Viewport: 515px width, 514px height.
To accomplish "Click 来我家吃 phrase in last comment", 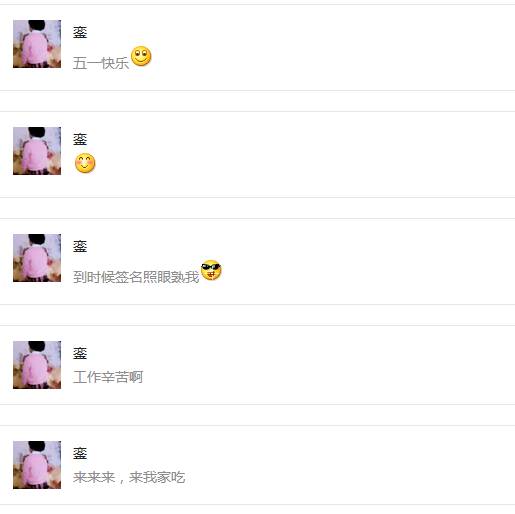I will (x=157, y=477).
